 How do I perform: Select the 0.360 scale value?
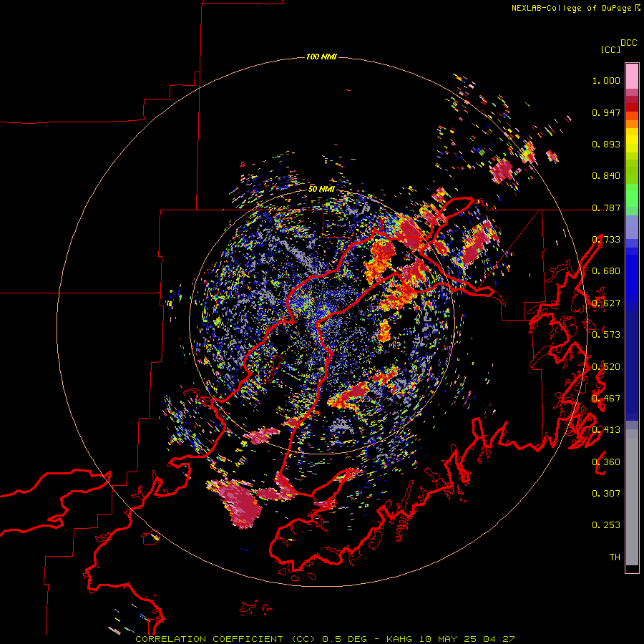(606, 462)
